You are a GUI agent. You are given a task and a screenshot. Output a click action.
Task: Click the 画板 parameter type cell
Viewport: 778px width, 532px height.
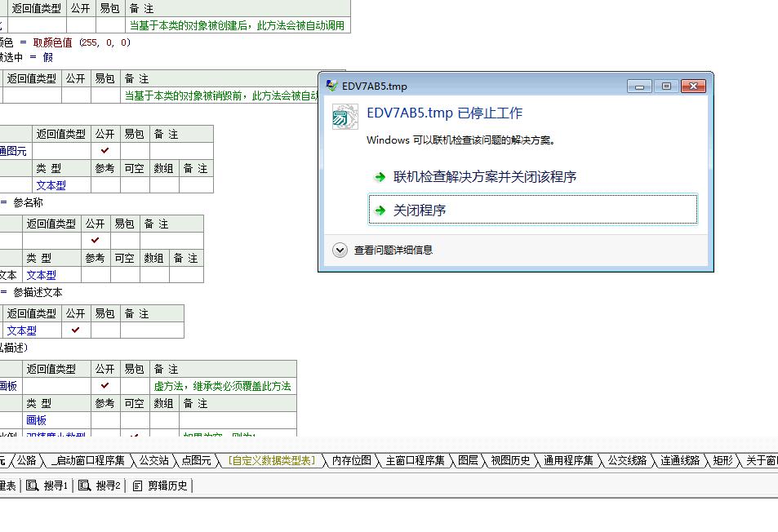point(36,420)
